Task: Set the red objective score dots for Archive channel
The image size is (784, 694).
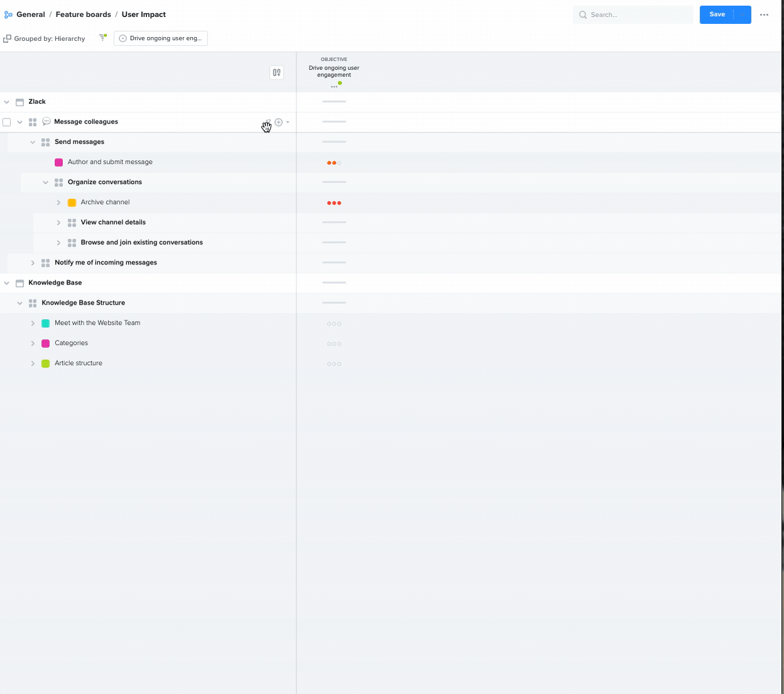Action: [x=334, y=203]
